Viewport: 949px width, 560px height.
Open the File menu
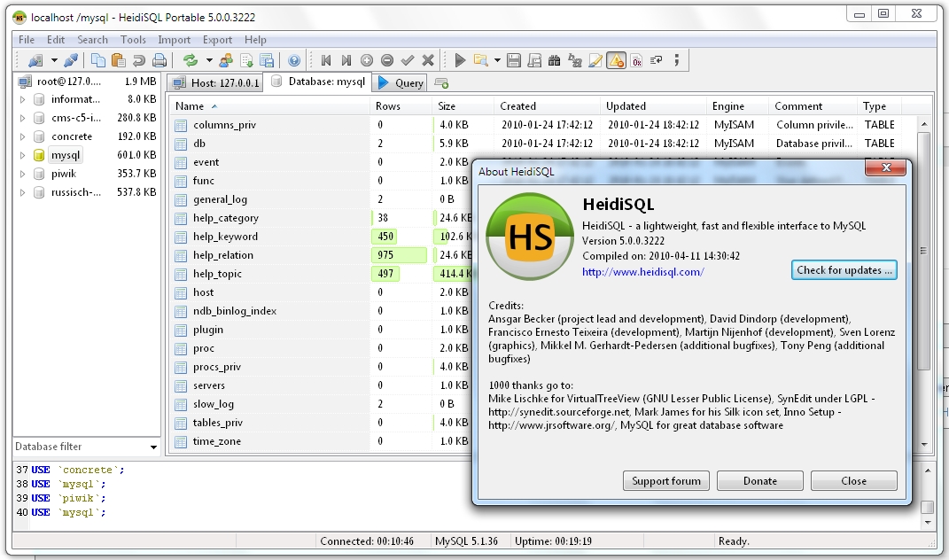coord(27,40)
